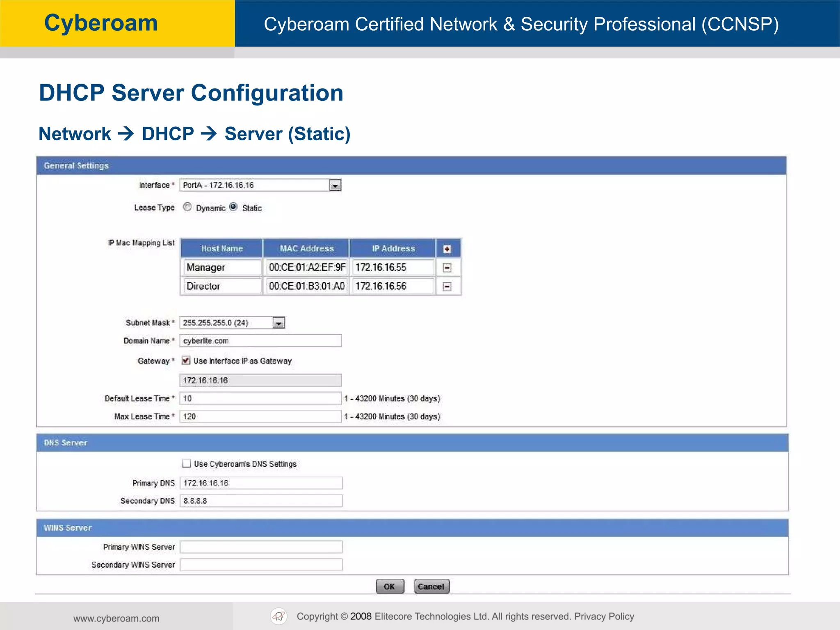840x630 pixels.
Task: Click the Primary WINS Server field
Action: click(x=261, y=547)
